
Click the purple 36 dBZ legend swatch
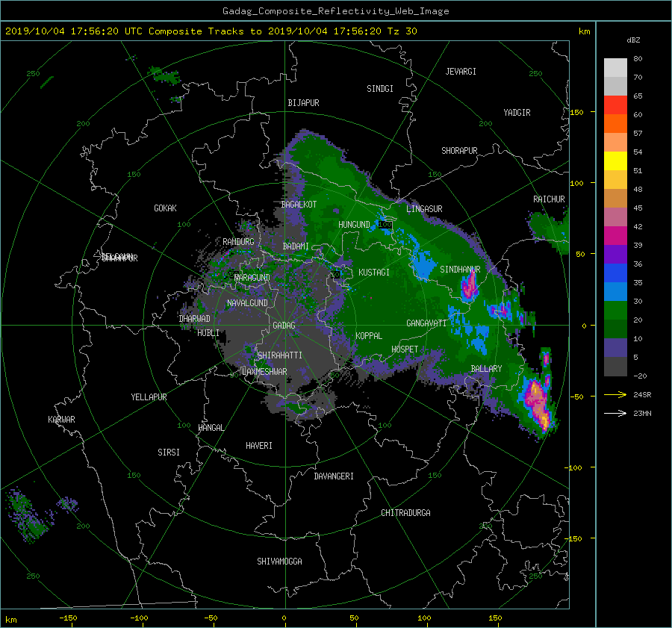click(x=615, y=255)
